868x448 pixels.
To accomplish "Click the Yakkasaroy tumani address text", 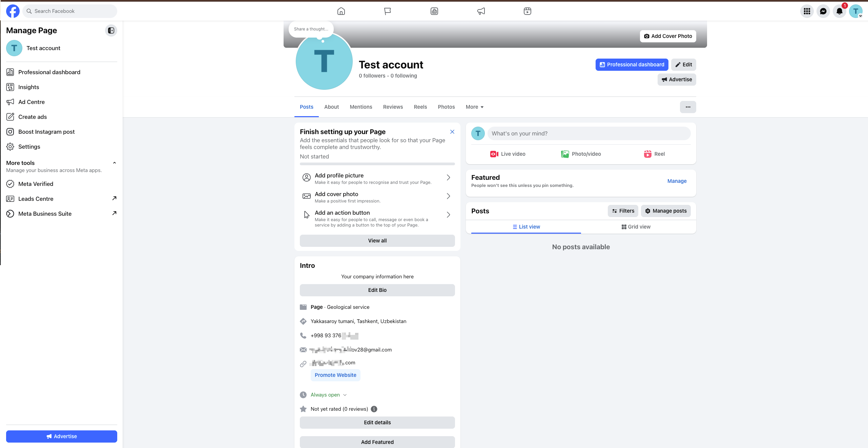I will coord(358,321).
